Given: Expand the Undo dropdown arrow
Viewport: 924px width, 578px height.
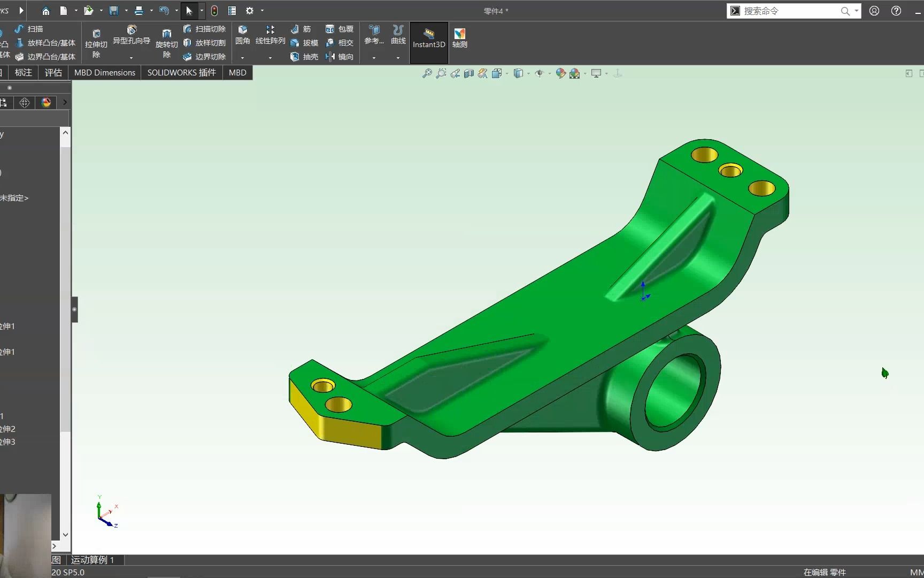Looking at the screenshot, I should (176, 11).
